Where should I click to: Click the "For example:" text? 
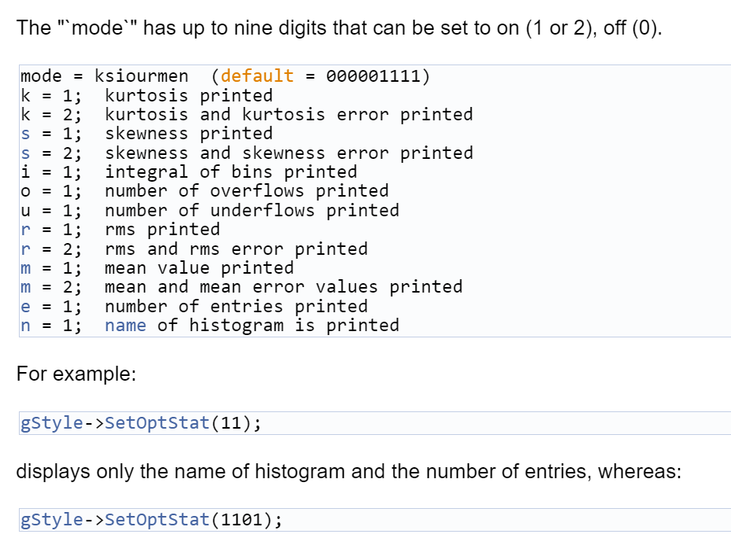(x=76, y=374)
